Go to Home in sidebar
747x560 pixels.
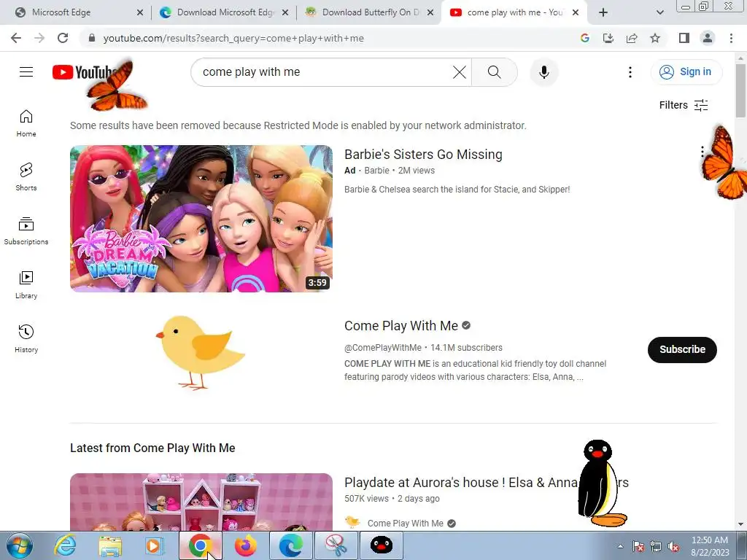26,123
